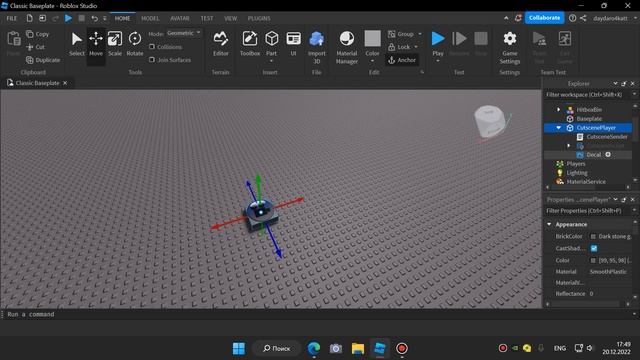Start Play test with blue arrow

[438, 39]
